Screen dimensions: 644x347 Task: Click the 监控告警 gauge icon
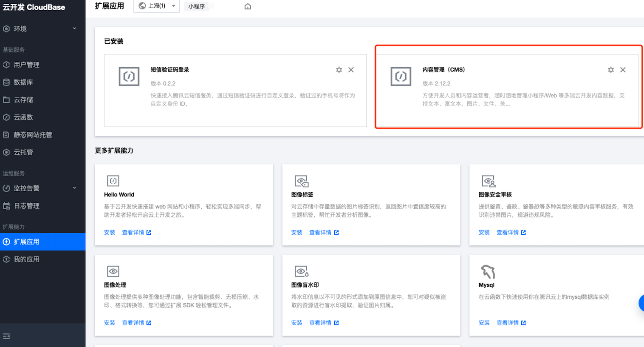click(6, 188)
